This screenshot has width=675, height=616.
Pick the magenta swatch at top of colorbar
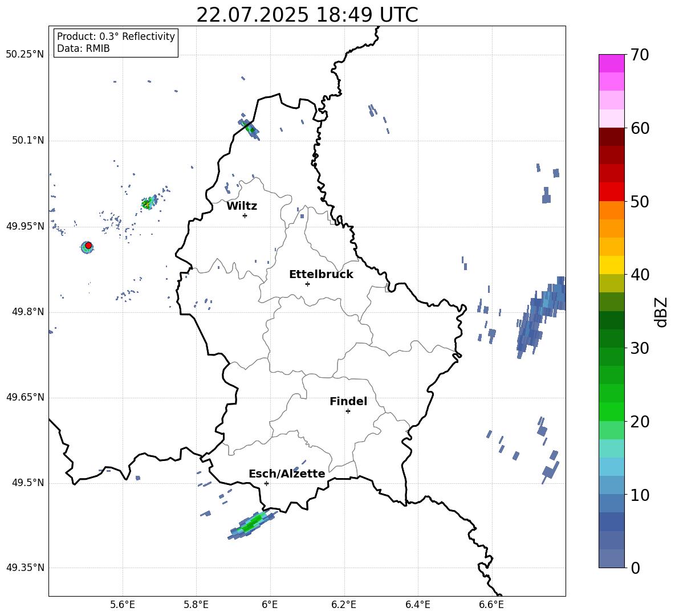(611, 63)
